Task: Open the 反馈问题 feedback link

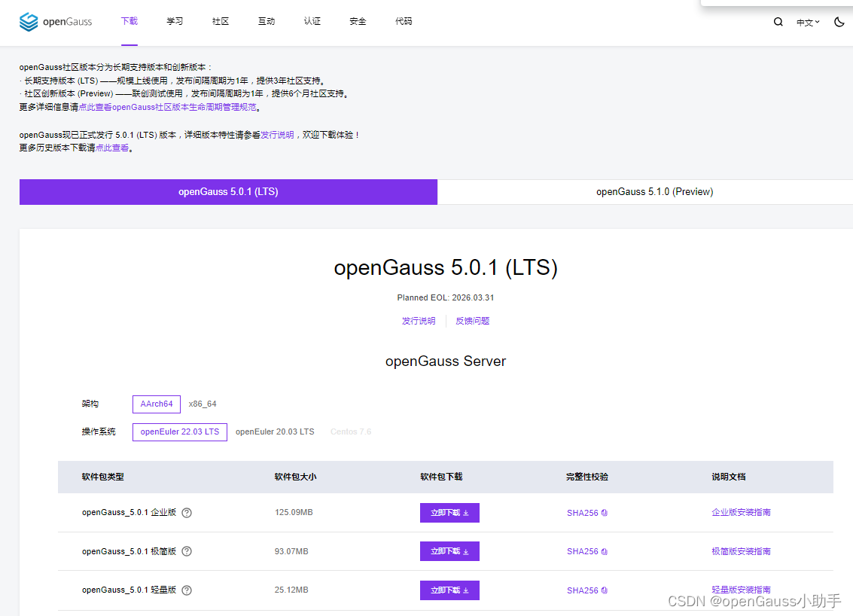Action: pos(472,320)
